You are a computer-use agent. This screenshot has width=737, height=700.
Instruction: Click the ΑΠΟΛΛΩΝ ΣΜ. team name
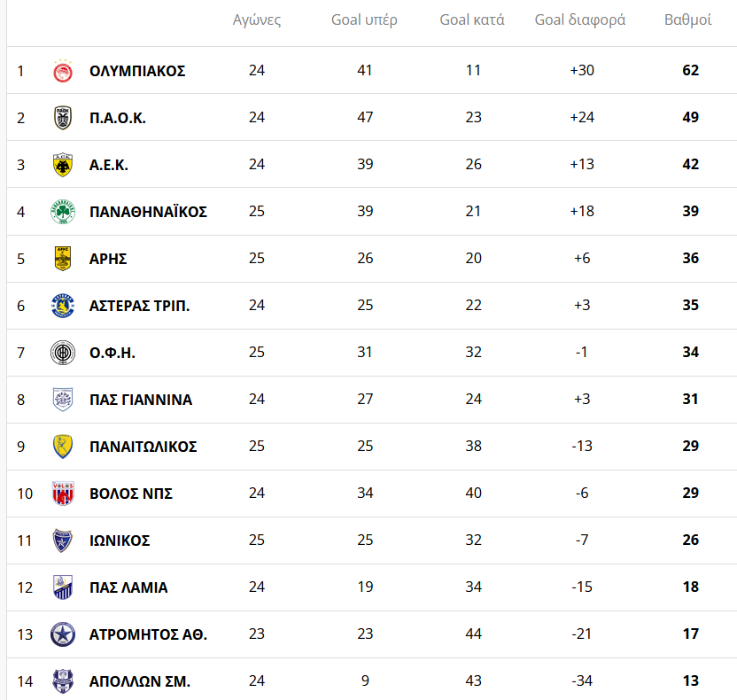tap(140, 681)
